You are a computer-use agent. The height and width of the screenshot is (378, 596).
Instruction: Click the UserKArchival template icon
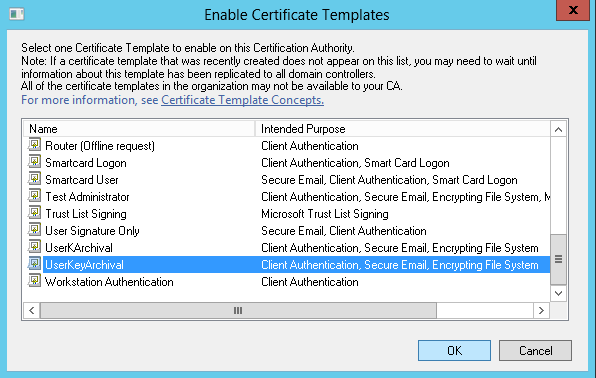point(34,247)
